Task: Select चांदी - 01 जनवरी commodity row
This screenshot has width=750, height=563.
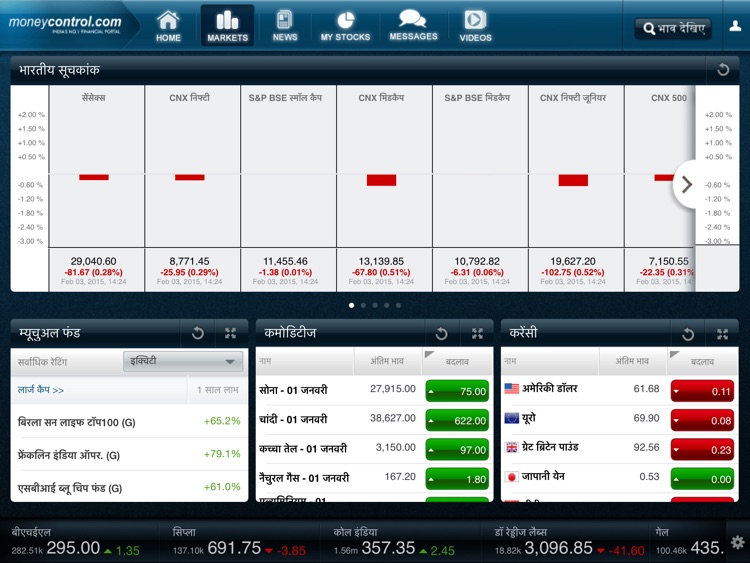Action: pos(374,419)
